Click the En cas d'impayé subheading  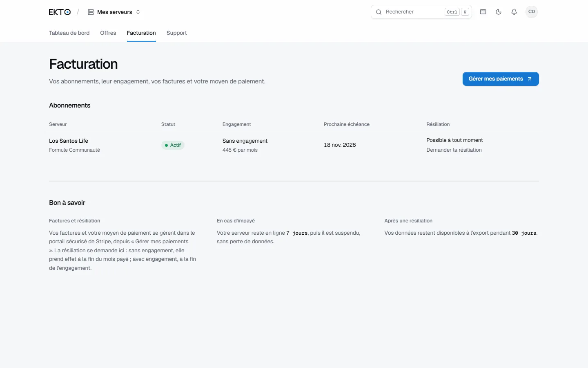(x=236, y=221)
